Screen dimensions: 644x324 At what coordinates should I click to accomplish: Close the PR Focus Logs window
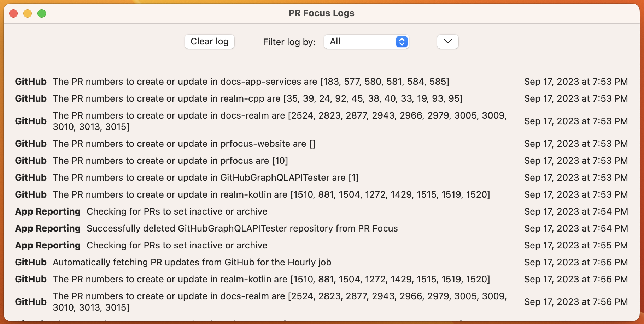coord(13,13)
